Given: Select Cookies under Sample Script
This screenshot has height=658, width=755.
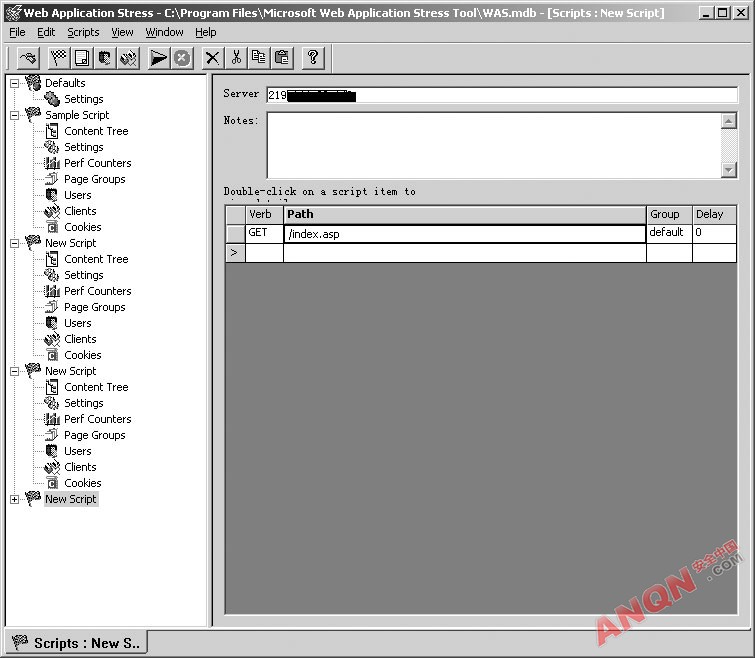Looking at the screenshot, I should click(83, 227).
